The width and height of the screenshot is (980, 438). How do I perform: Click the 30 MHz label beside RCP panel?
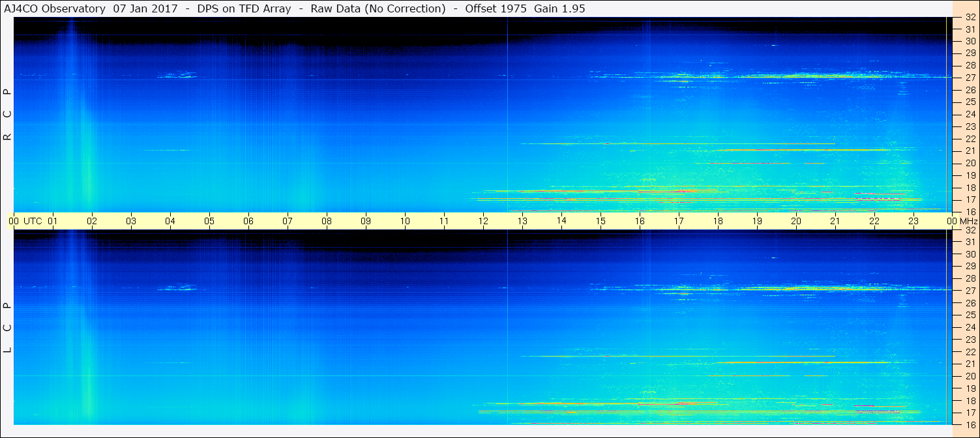(x=970, y=41)
